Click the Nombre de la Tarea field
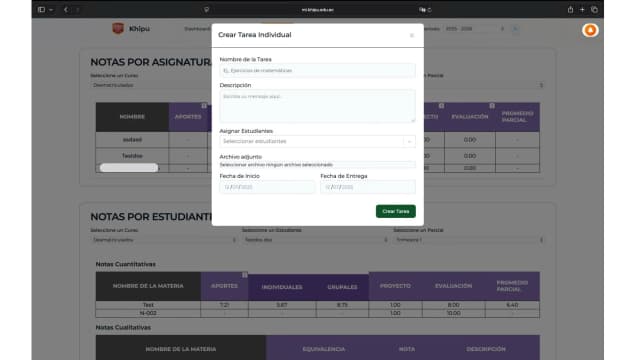The height and width of the screenshot is (360, 640). (318, 71)
